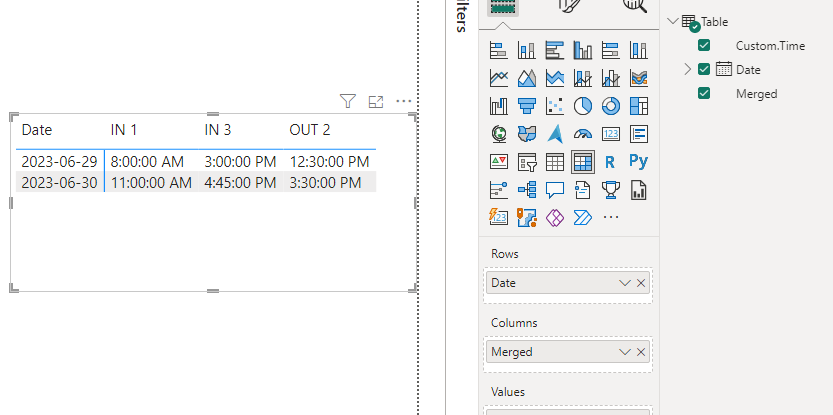Select the Azure map visual
This screenshot has height=415, width=833.
coord(555,134)
